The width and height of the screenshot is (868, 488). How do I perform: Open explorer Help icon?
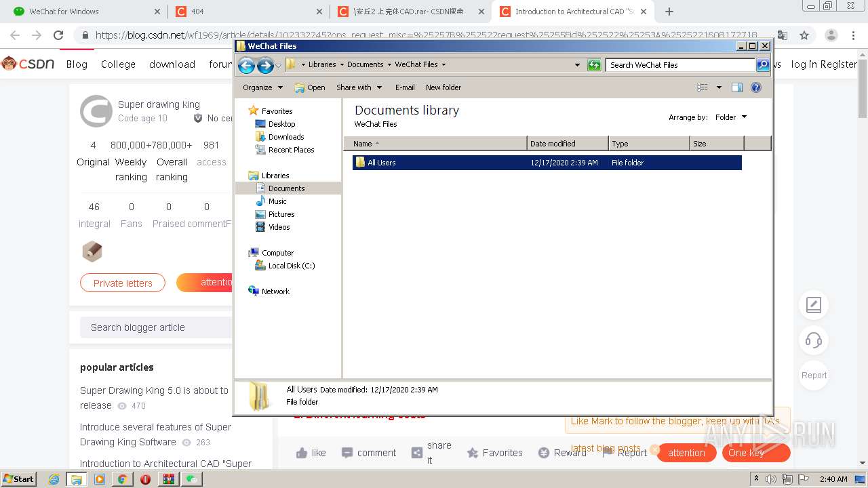click(x=756, y=87)
